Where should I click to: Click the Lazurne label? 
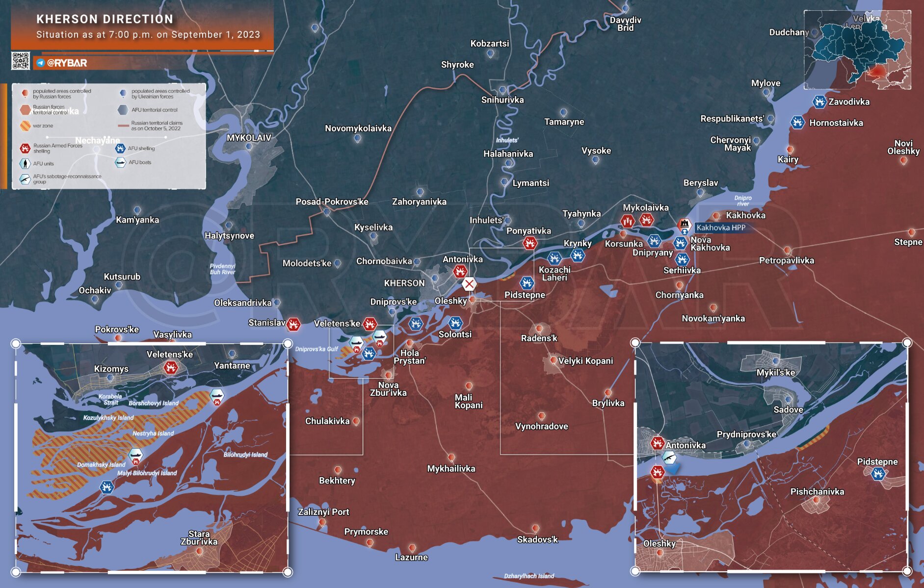pos(411,558)
